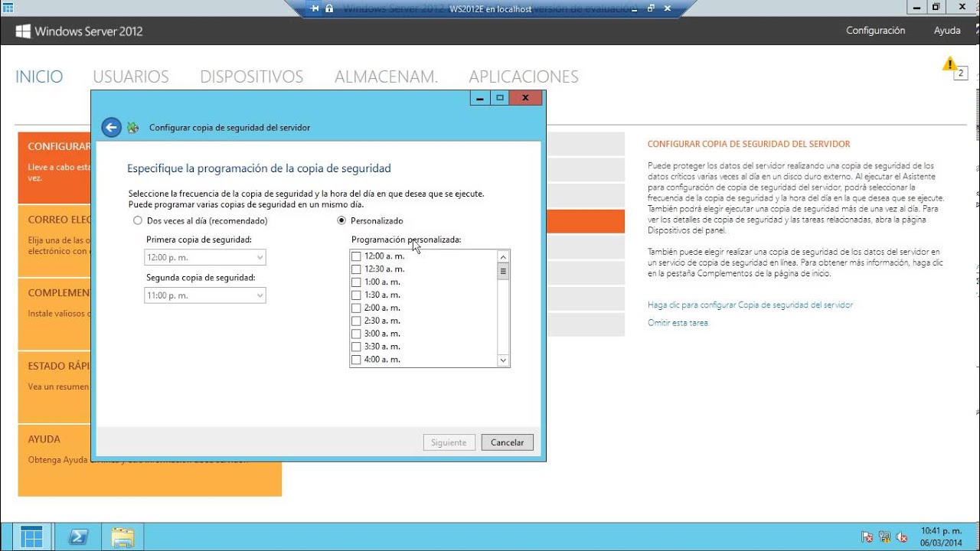Switch to the INICIO tab
The image size is (980, 551).
coord(39,77)
